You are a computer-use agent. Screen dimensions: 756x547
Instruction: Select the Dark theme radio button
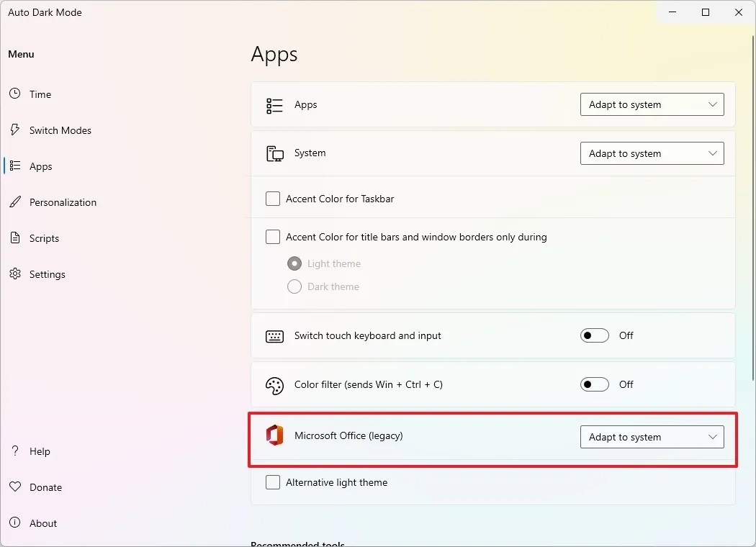pyautogui.click(x=294, y=286)
